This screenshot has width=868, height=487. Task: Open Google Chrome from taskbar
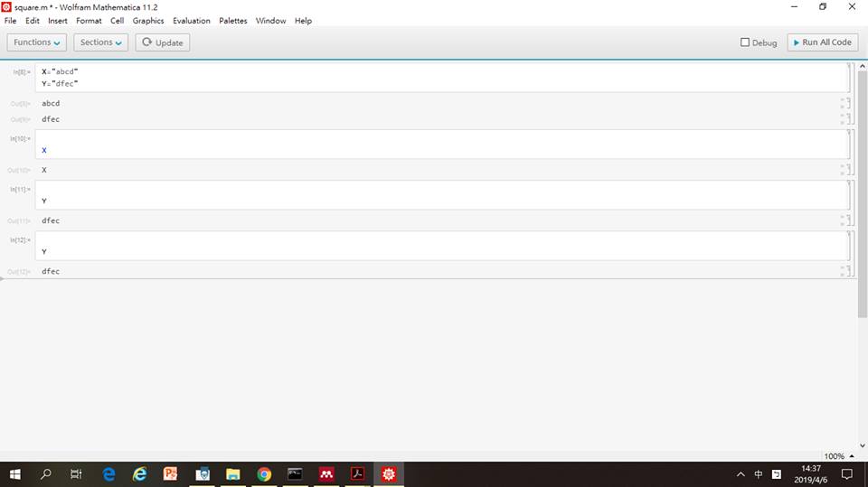(264, 474)
